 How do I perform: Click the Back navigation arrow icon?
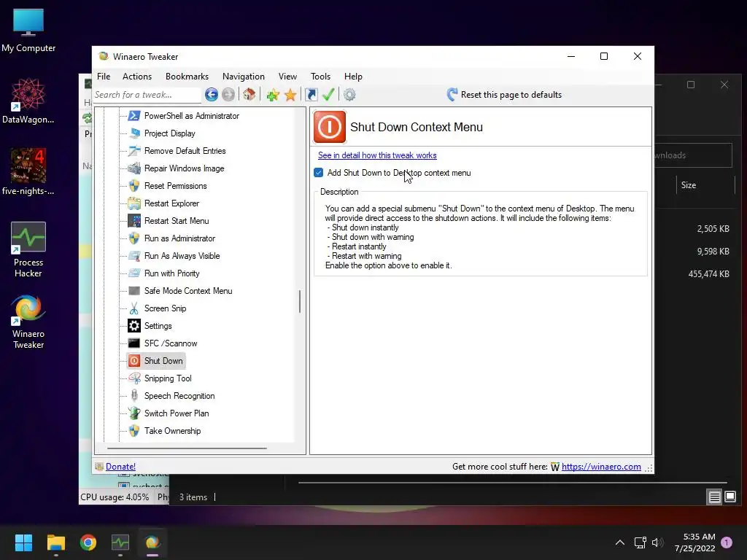click(211, 95)
